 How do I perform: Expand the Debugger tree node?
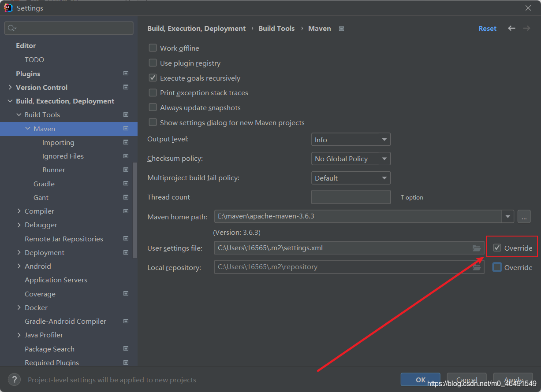19,225
